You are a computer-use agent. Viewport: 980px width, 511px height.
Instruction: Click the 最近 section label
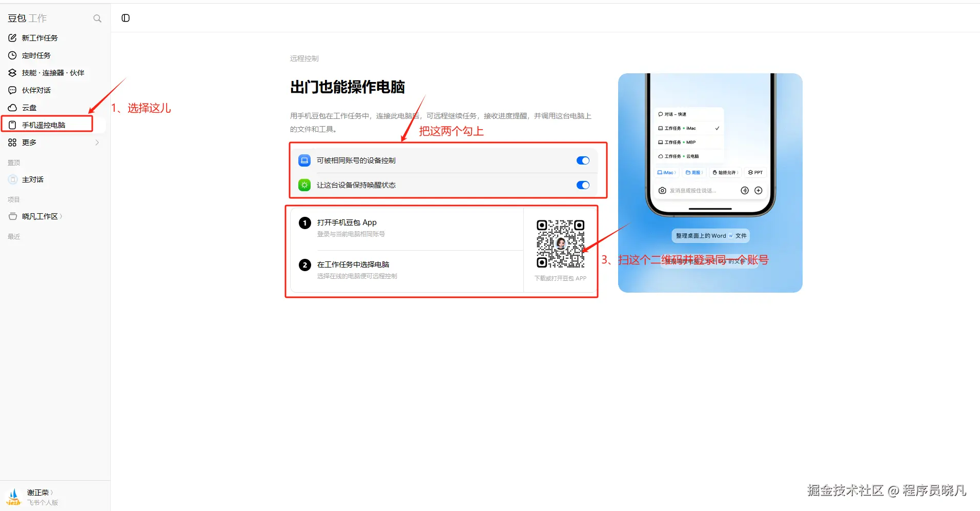14,237
